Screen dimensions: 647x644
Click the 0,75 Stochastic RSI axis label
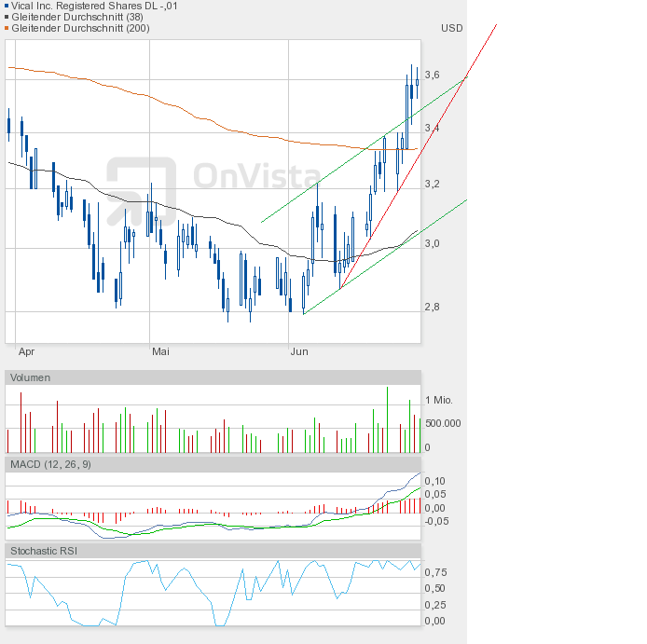(x=434, y=572)
